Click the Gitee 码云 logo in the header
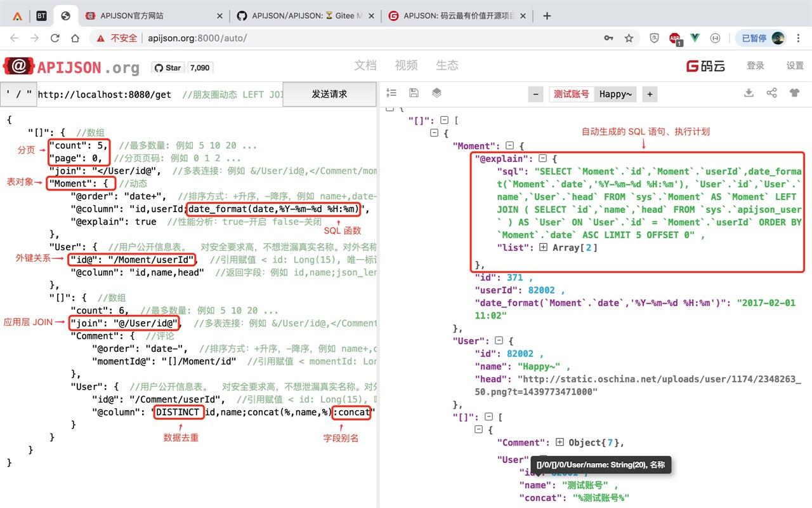This screenshot has height=508, width=812. 706,65
